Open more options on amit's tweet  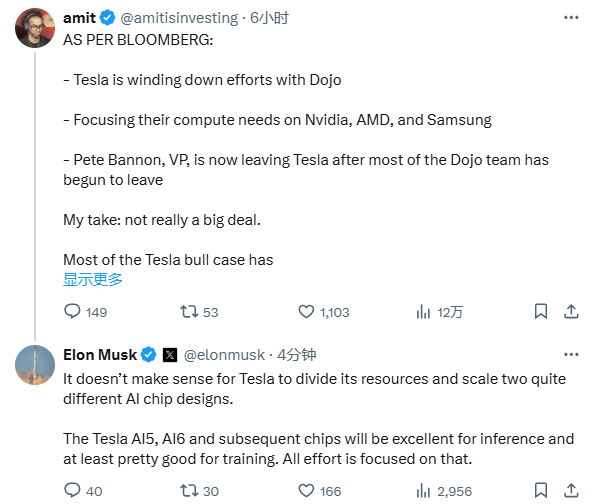(571, 17)
